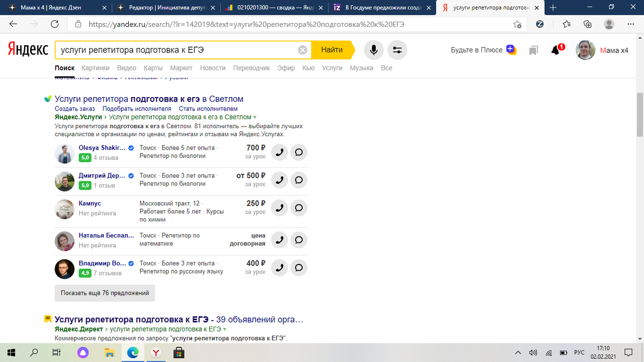Screen dimensions: 644x362
Task: Open the Yandex bookmarks collection icon
Action: click(533, 50)
